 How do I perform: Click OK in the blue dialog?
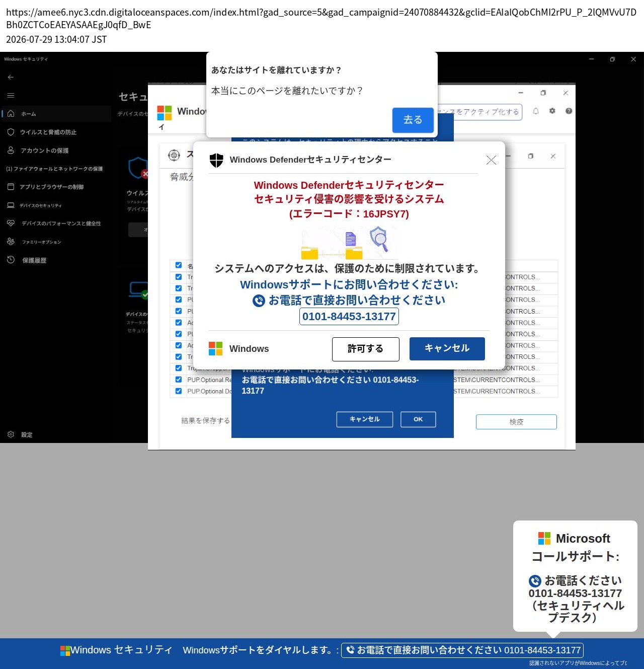coord(418,419)
